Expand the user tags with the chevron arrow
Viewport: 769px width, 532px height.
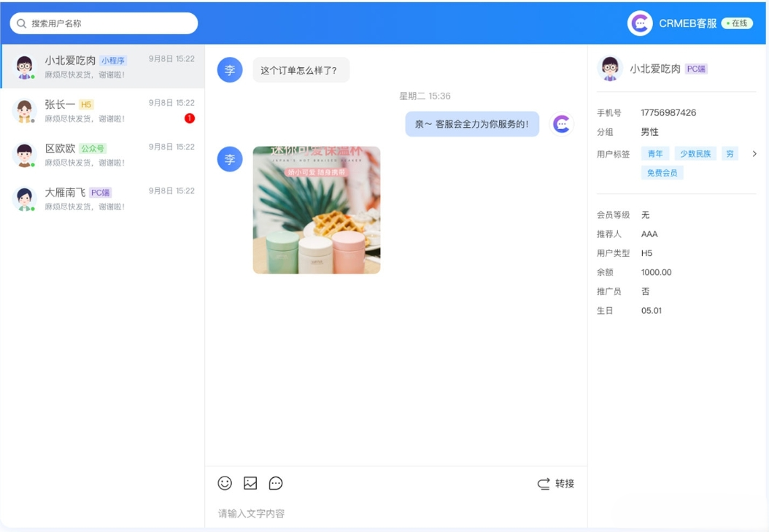click(755, 153)
